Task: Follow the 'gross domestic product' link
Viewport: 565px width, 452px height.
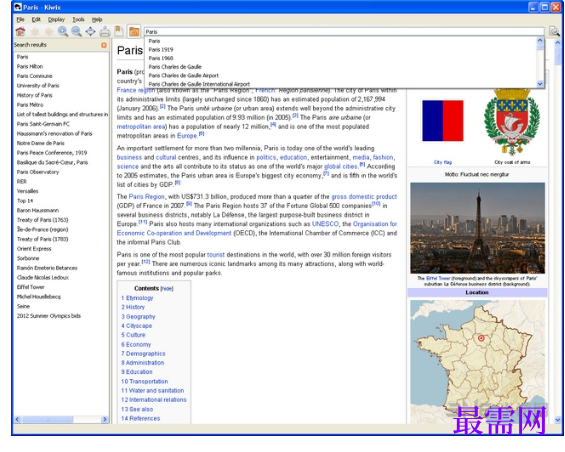Action: click(x=364, y=197)
